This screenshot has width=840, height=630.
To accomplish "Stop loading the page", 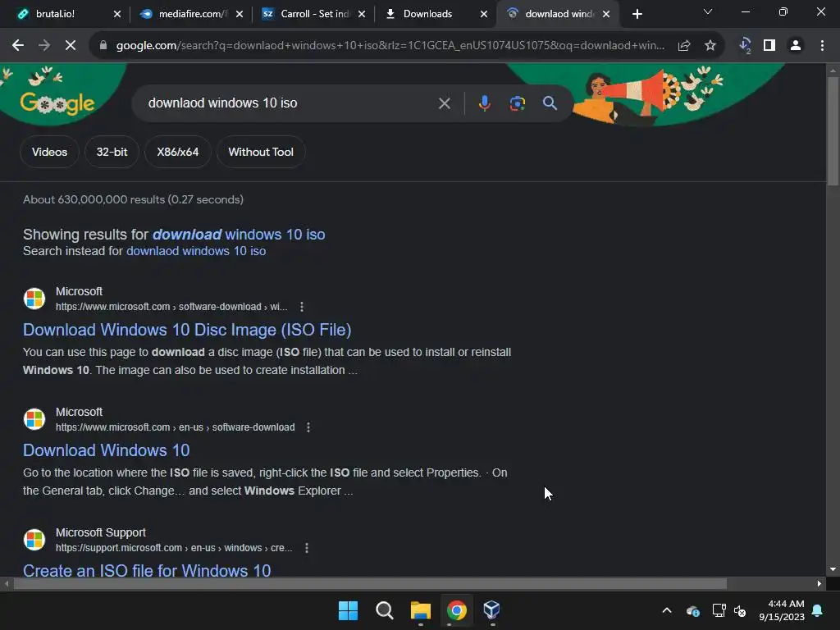I will tap(71, 46).
